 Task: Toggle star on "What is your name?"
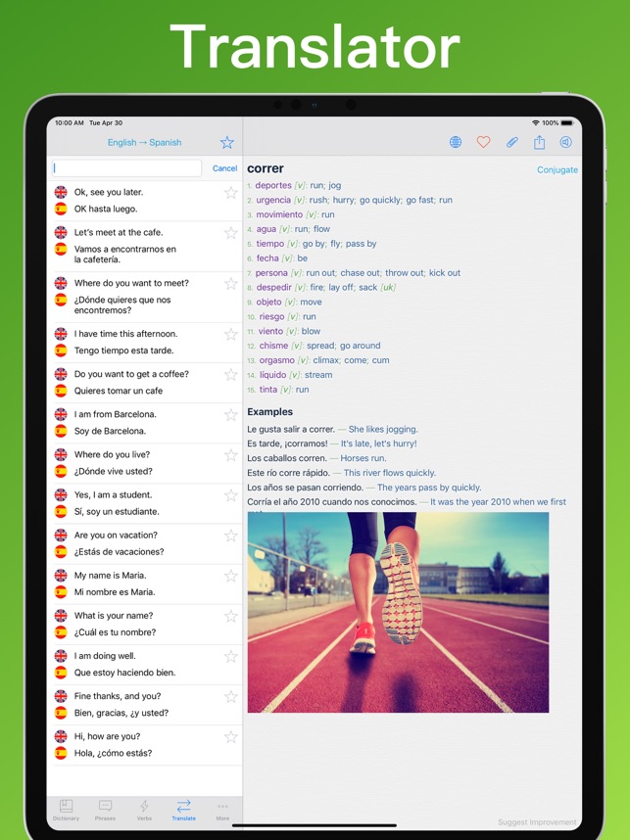231,617
